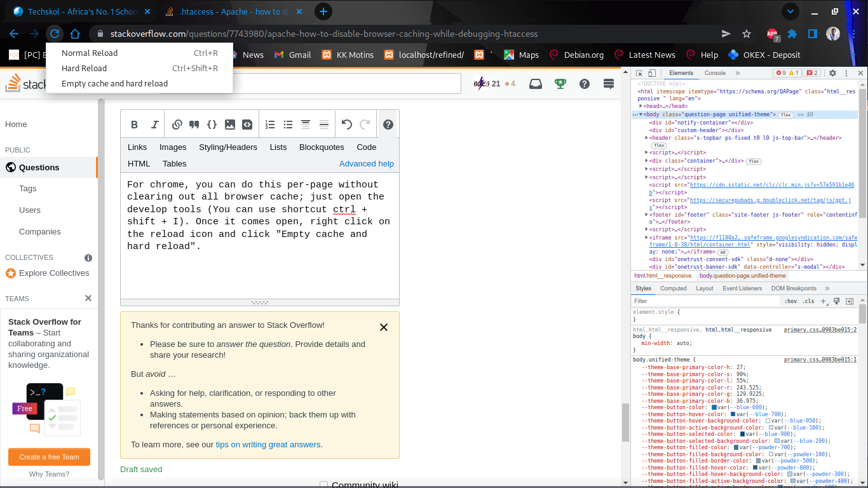Insert an image with the picture icon
868x488 pixels.
click(x=230, y=125)
